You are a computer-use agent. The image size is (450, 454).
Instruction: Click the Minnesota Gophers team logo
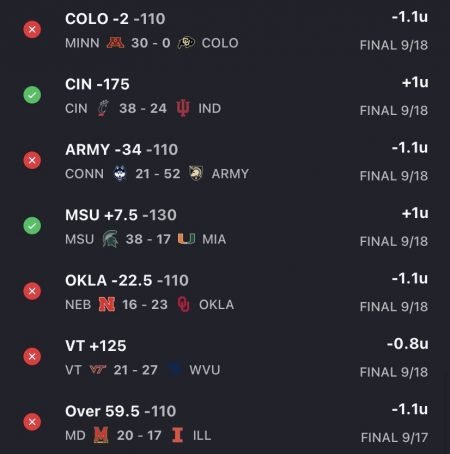[115, 43]
